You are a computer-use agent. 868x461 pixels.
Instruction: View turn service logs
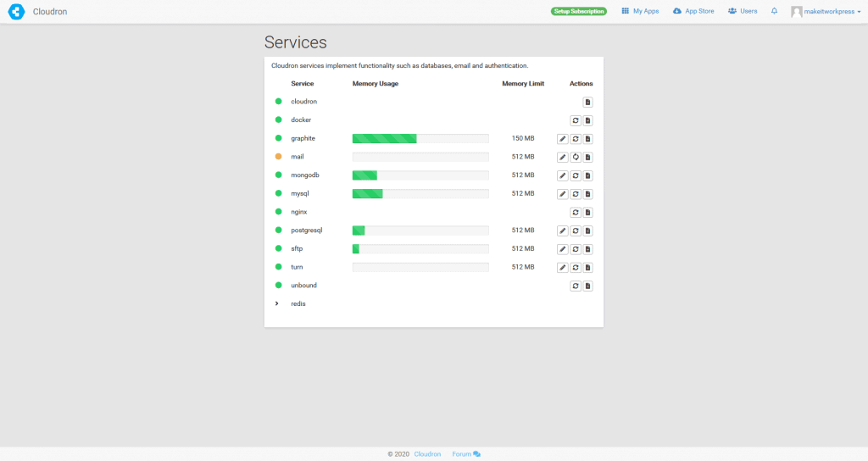click(x=588, y=267)
